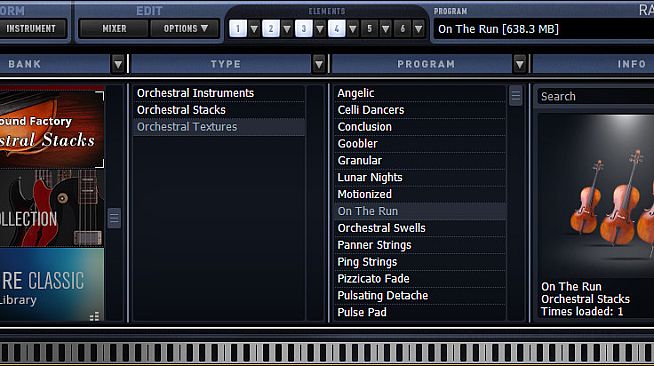This screenshot has height=366, width=654.
Task: Grab the bank list scrollbar handle
Action: point(114,218)
